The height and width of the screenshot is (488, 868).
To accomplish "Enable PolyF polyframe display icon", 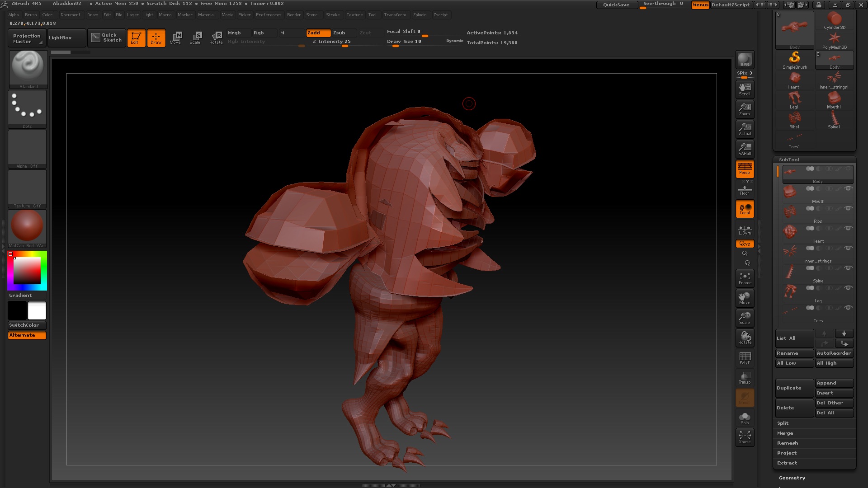I will pos(745,358).
